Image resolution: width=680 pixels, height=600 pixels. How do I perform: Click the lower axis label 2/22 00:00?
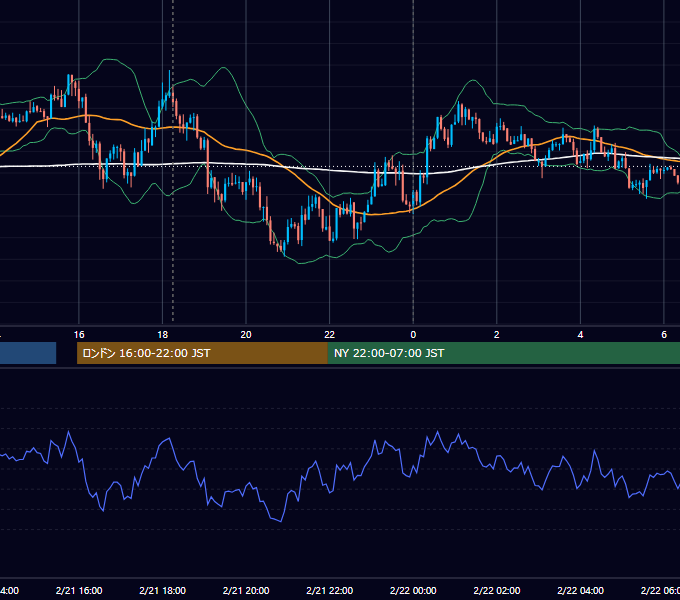point(413,590)
